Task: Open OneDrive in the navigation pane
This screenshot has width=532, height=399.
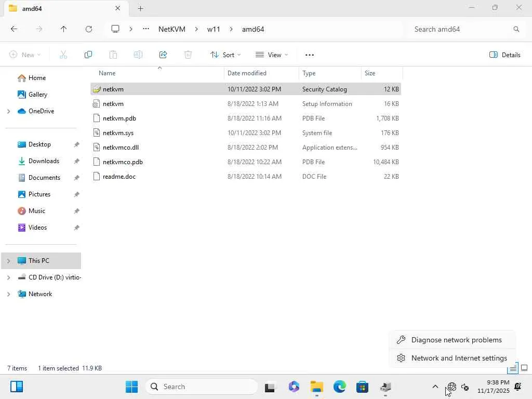Action: tap(41, 111)
